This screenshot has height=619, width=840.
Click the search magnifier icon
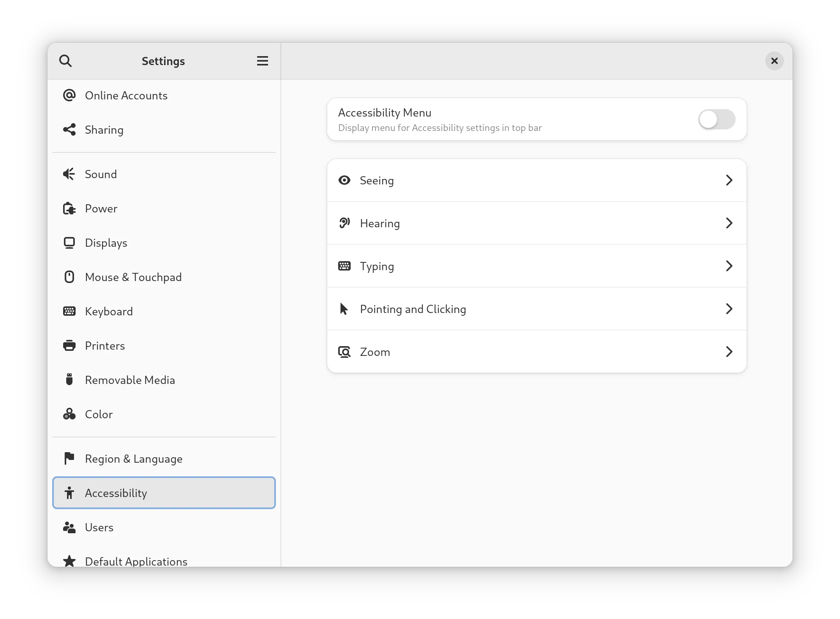[65, 61]
